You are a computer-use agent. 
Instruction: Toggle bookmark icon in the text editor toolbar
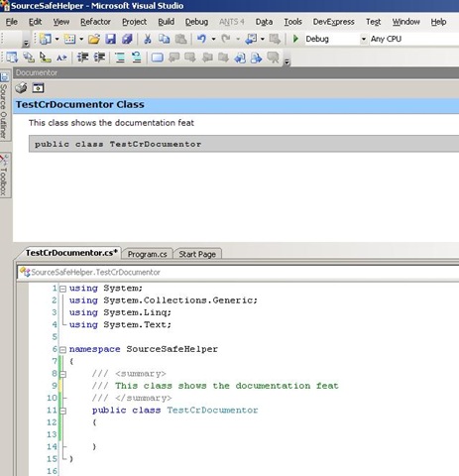158,58
